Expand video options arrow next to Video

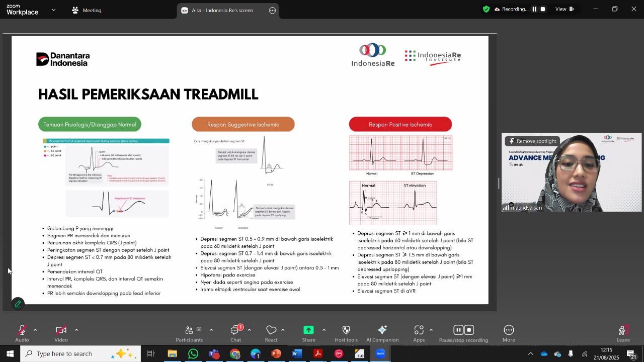coord(76,330)
